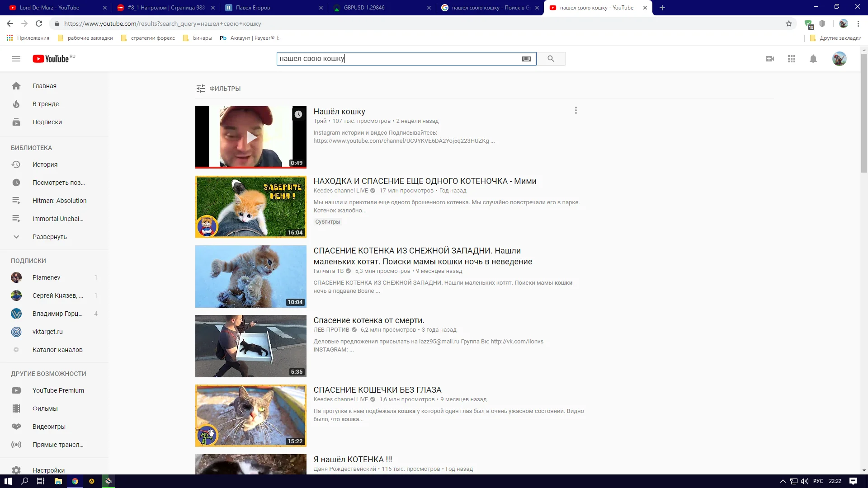Click the create video camera icon

click(770, 59)
